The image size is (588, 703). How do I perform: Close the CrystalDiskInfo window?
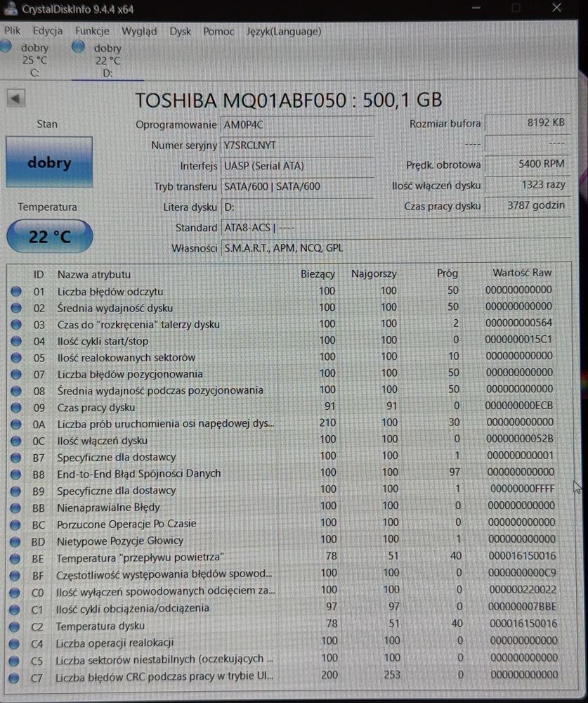[556, 8]
